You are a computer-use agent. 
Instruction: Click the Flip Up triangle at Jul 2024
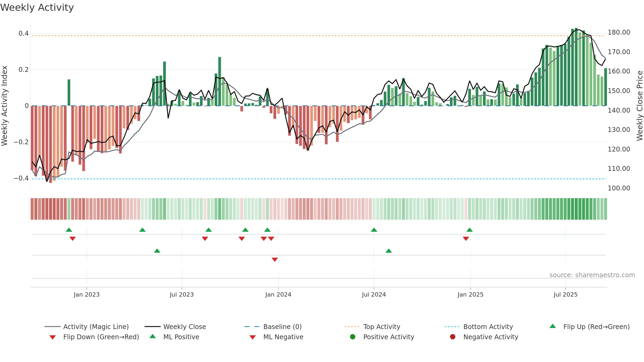(x=374, y=230)
